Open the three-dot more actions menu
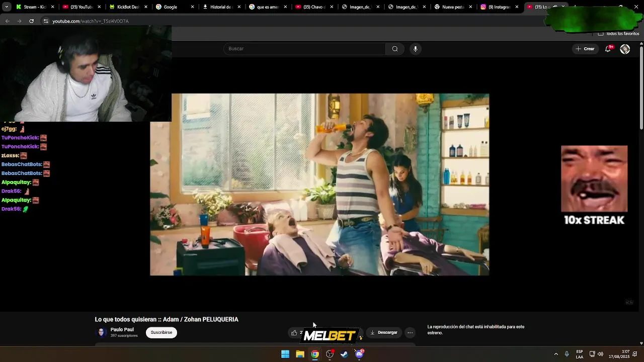Image resolution: width=644 pixels, height=362 pixels. pyautogui.click(x=410, y=332)
